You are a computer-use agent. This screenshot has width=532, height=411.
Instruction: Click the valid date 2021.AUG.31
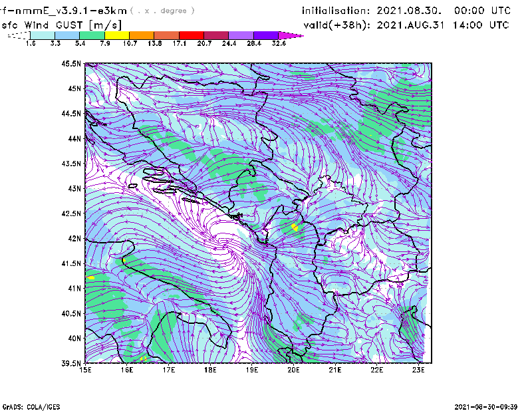[411, 25]
